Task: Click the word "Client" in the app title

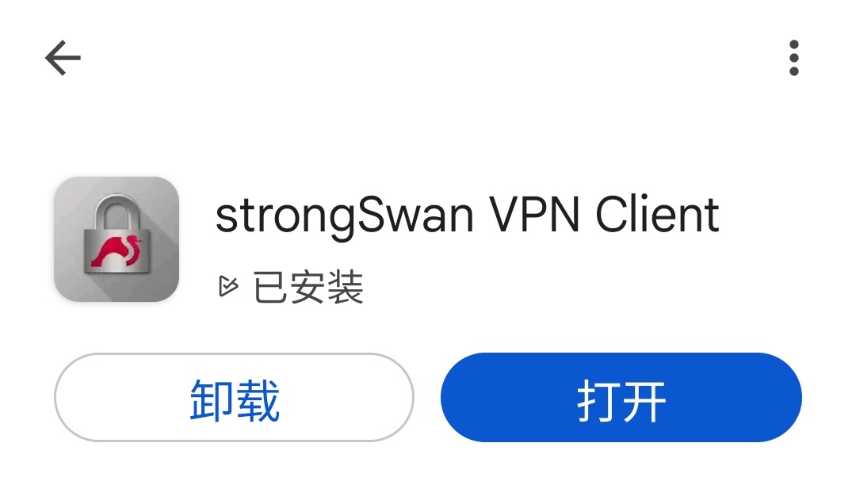Action: [657, 214]
